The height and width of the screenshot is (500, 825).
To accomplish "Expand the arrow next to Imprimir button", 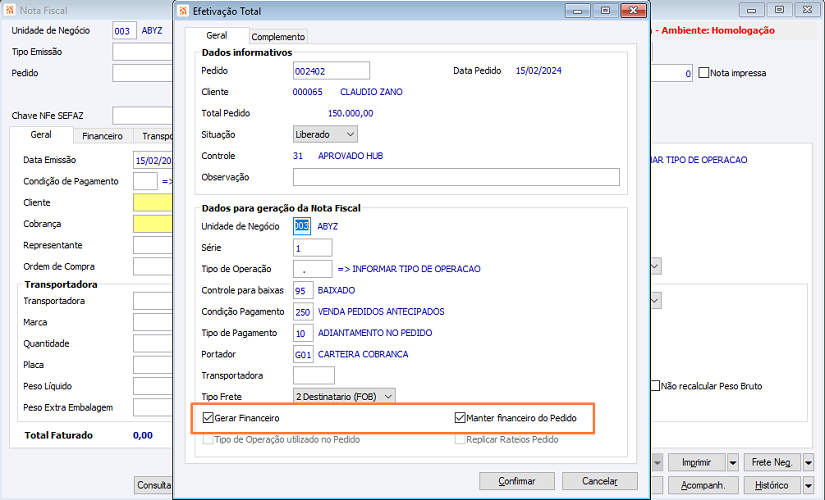I will point(733,463).
